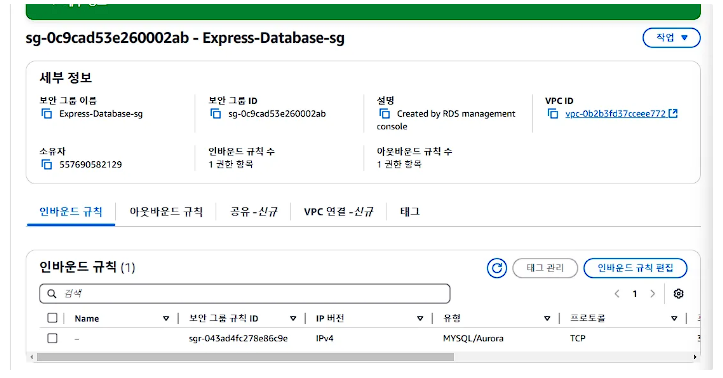This screenshot has width=723, height=378.
Task: Copy the security group name Express-Database-sg
Action: pos(47,113)
